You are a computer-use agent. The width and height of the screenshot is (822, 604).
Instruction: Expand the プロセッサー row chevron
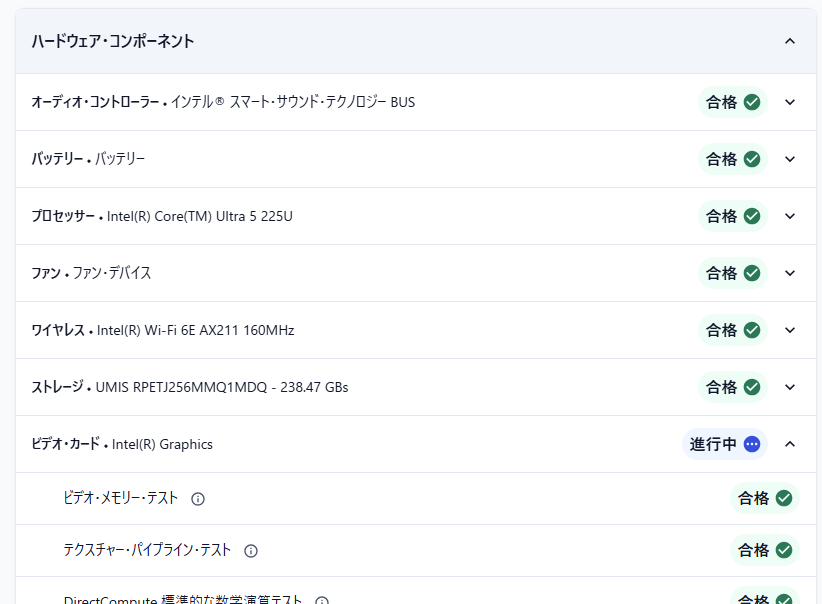pyautogui.click(x=790, y=216)
